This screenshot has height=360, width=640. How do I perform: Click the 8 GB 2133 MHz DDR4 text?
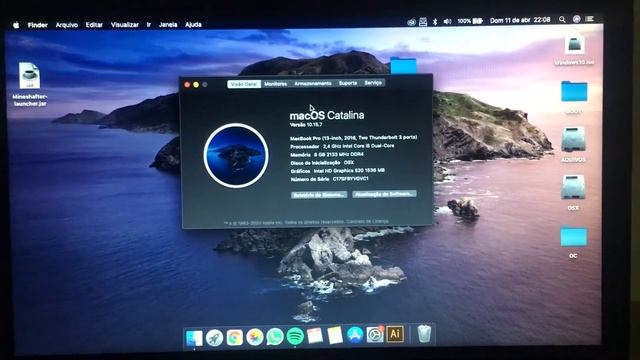[338, 155]
